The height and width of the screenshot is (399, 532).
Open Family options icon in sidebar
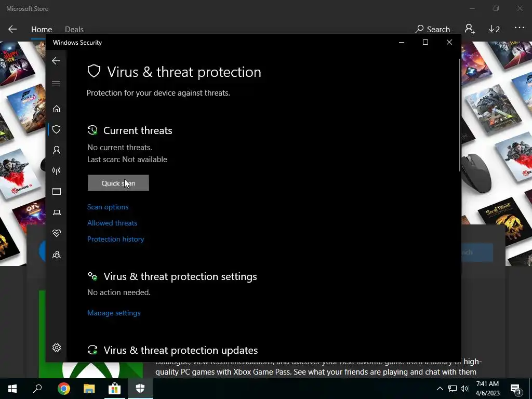56,255
